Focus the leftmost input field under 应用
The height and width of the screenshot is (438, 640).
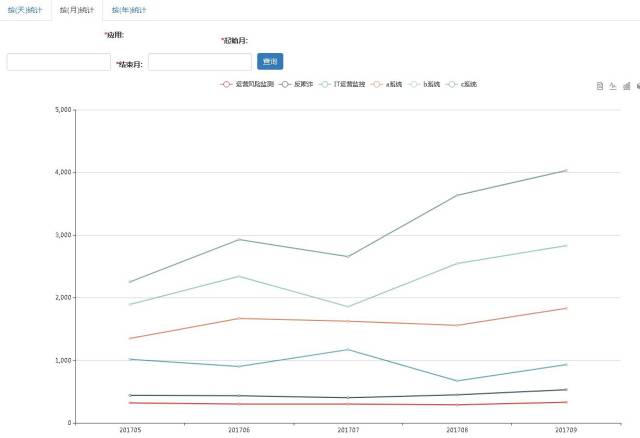click(x=58, y=62)
